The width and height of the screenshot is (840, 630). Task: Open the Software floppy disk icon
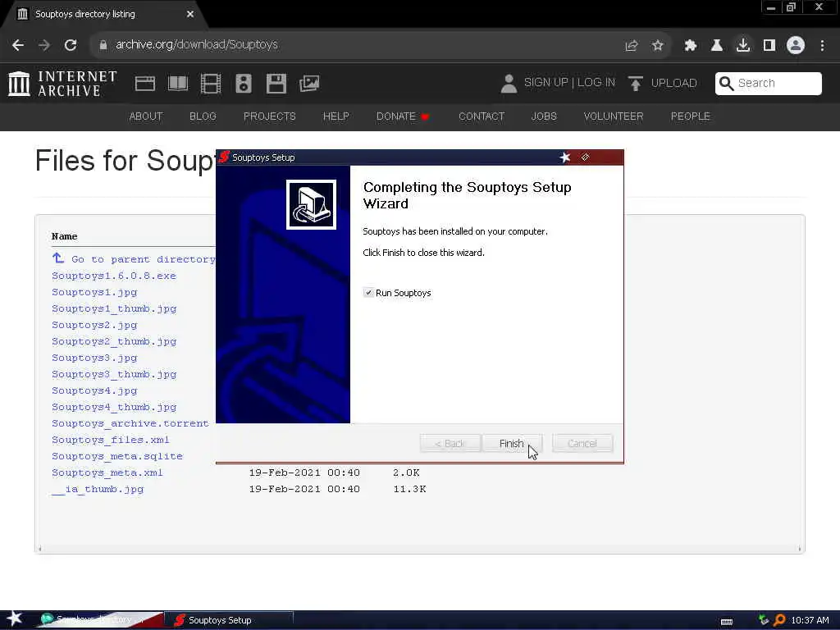[x=276, y=84]
